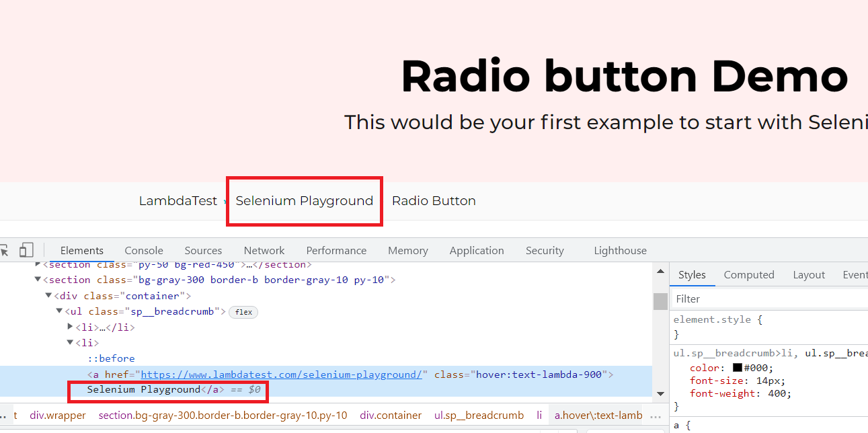The image size is (868, 433).
Task: Click the flex badge beside ul.sp__breadcrumb
Action: pos(243,312)
